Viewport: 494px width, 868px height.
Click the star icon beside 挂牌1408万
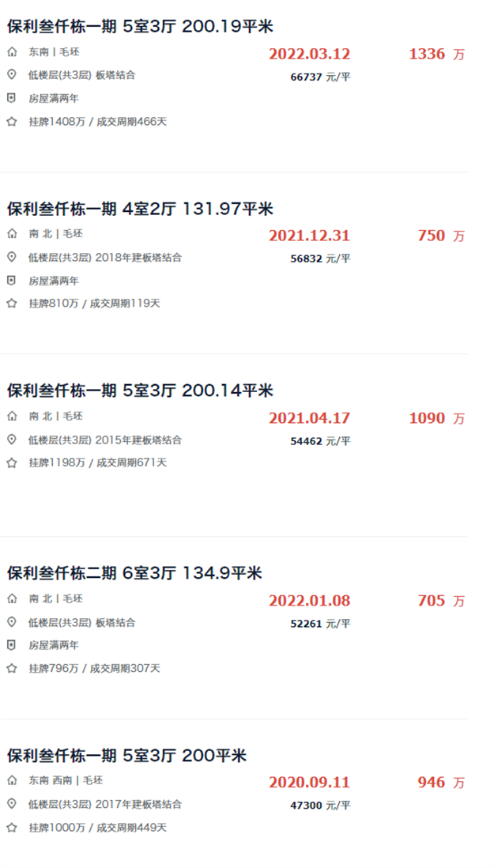point(11,122)
